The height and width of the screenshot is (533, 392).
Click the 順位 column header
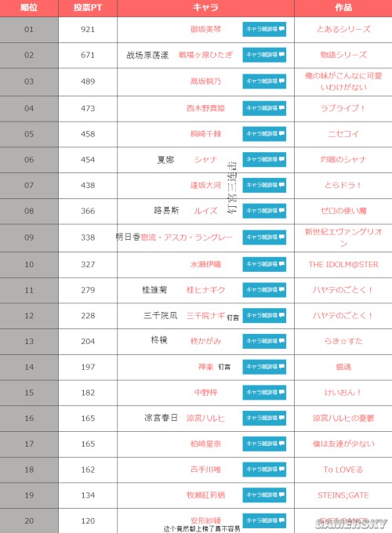(29, 8)
